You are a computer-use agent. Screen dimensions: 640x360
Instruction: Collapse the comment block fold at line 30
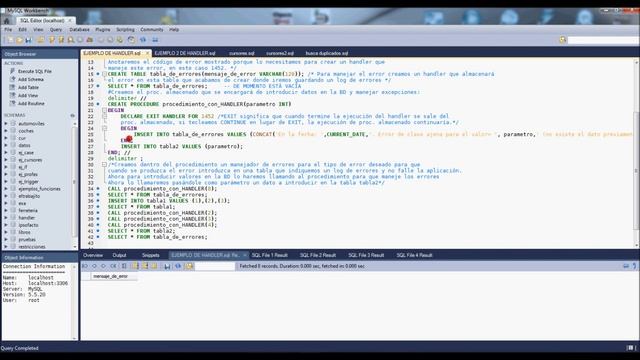pyautogui.click(x=104, y=164)
